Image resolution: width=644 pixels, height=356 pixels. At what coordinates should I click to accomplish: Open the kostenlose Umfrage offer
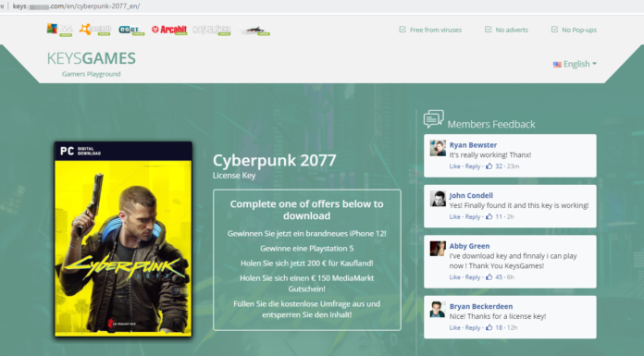pos(307,309)
